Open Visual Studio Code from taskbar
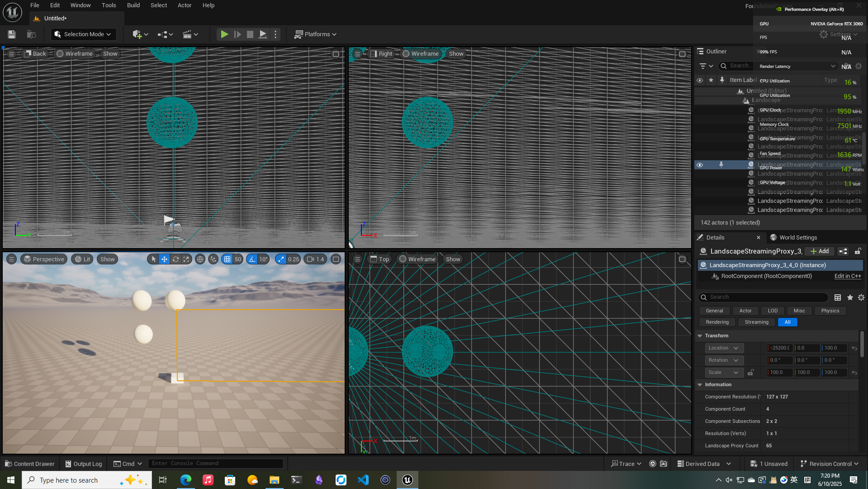This screenshot has width=868, height=489. 363,480
